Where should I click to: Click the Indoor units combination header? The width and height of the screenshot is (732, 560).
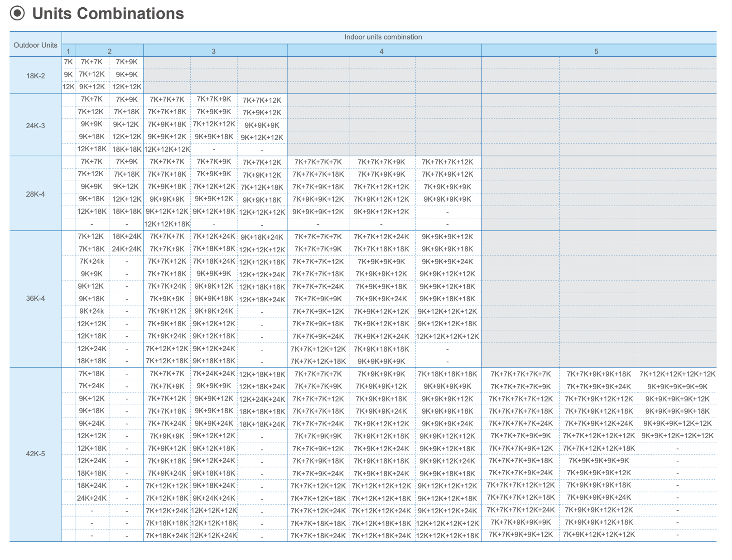pos(383,37)
